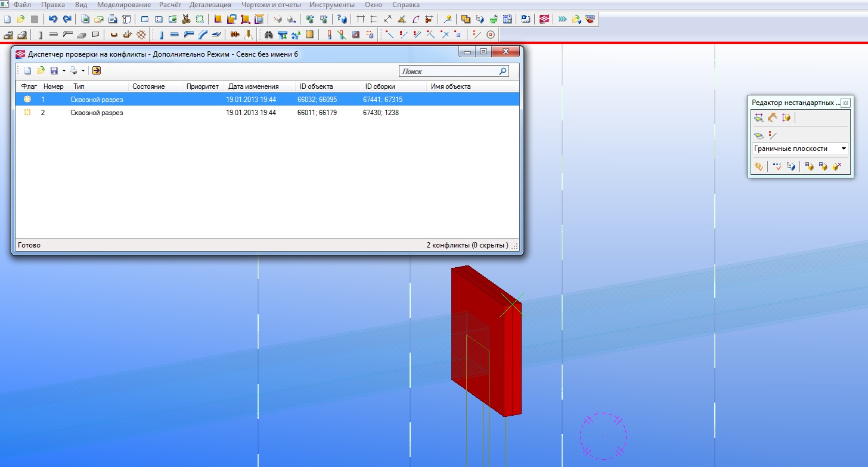Run clash check with the yellow arrow icon

tap(97, 71)
